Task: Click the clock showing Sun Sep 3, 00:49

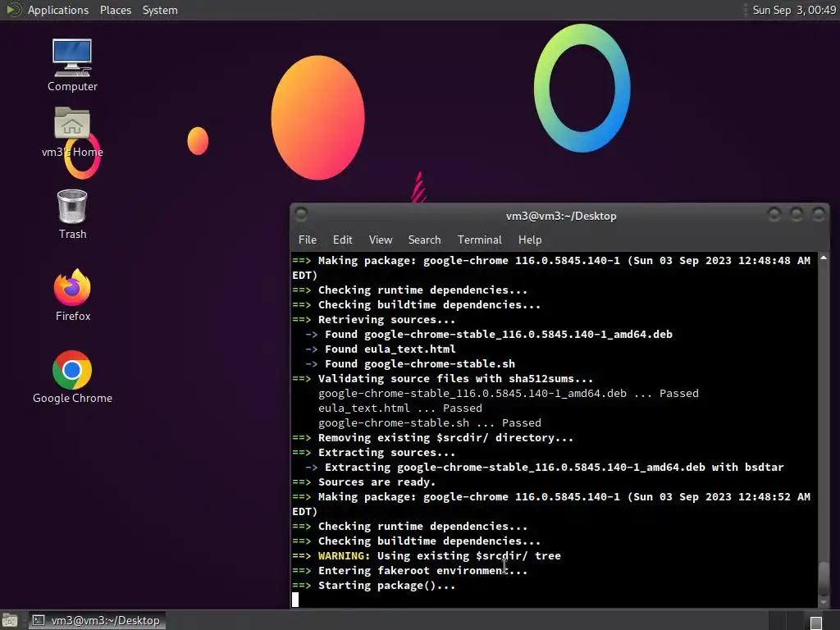Action: tap(794, 10)
